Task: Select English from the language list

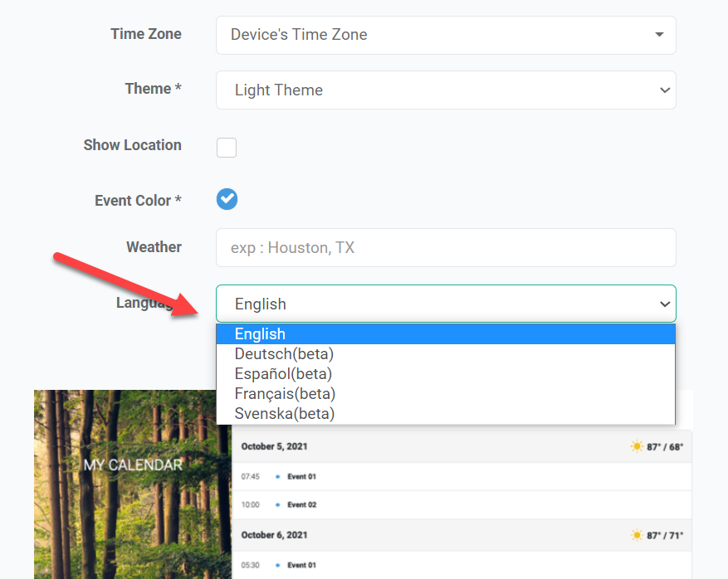Action: click(x=260, y=334)
